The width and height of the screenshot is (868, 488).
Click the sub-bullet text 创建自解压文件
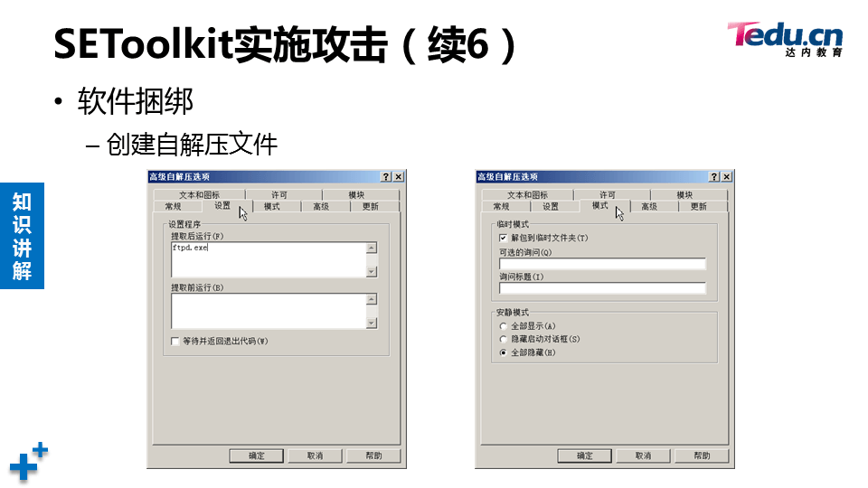click(x=192, y=145)
